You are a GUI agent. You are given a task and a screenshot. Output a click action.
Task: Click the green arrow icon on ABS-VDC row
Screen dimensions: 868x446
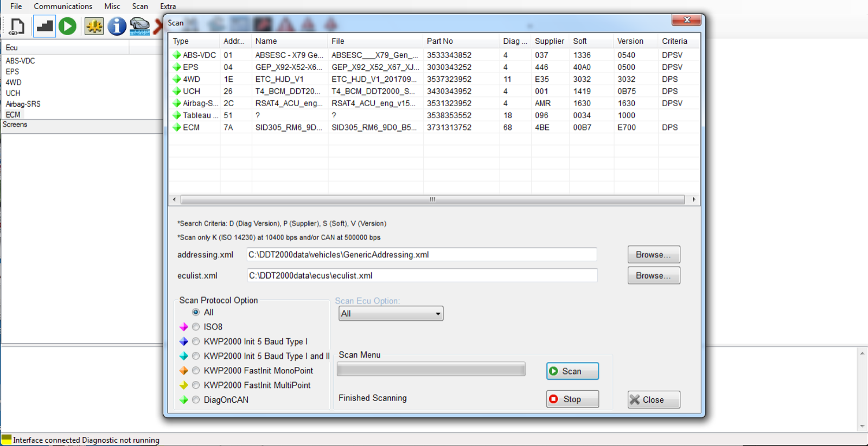[x=177, y=55]
